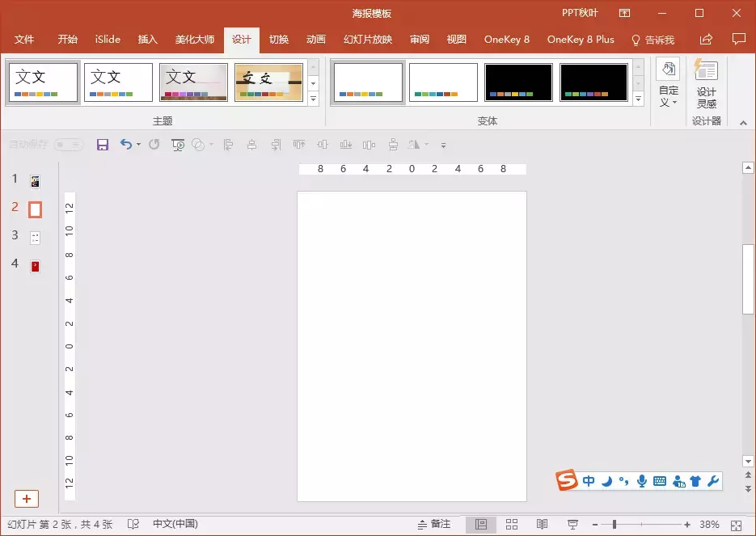Click the Sogou S logo icon
756x536 pixels.
click(567, 479)
